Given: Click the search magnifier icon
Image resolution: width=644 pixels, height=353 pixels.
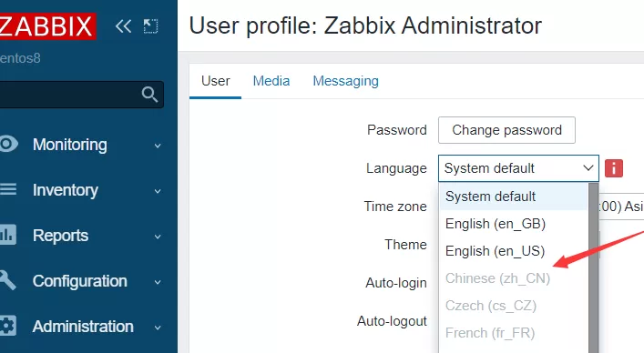Looking at the screenshot, I should coord(149,95).
